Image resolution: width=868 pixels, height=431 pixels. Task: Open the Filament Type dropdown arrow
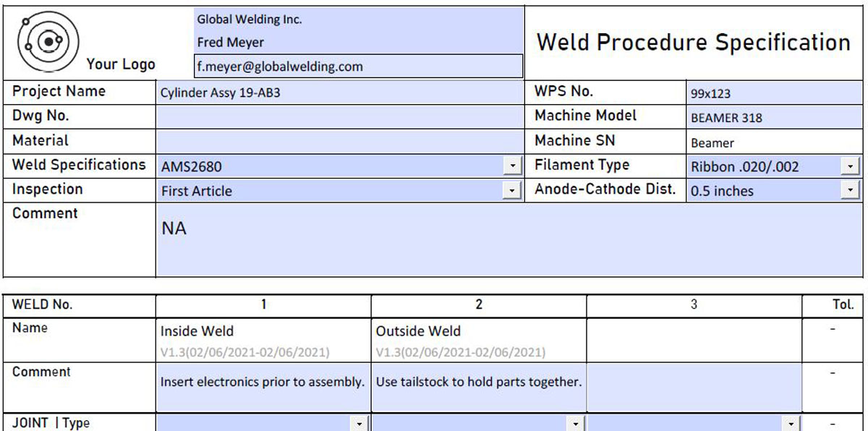[x=850, y=167]
